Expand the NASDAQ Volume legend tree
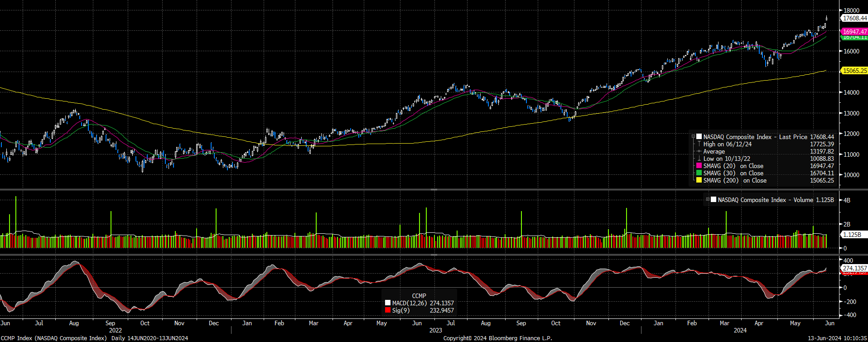868x342 pixels. point(708,200)
